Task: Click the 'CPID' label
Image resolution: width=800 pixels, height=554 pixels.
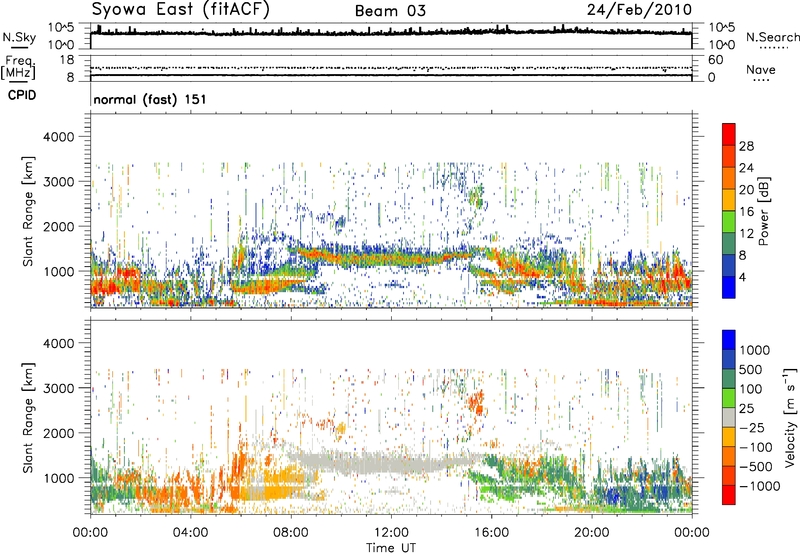Action: [x=22, y=95]
